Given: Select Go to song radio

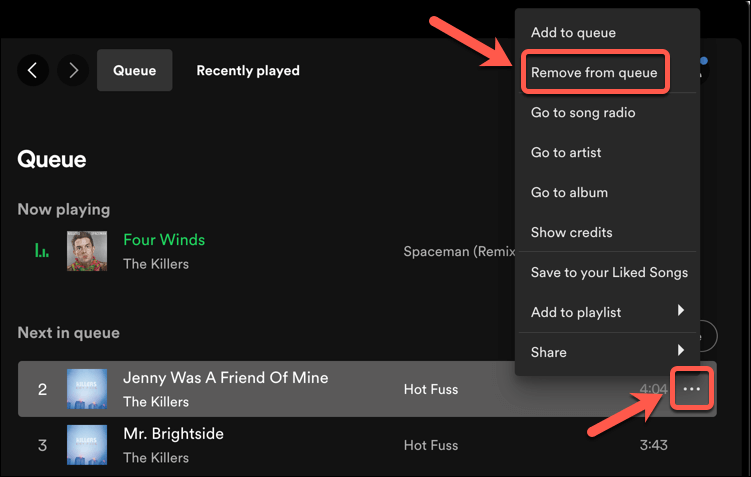Looking at the screenshot, I should tap(583, 113).
